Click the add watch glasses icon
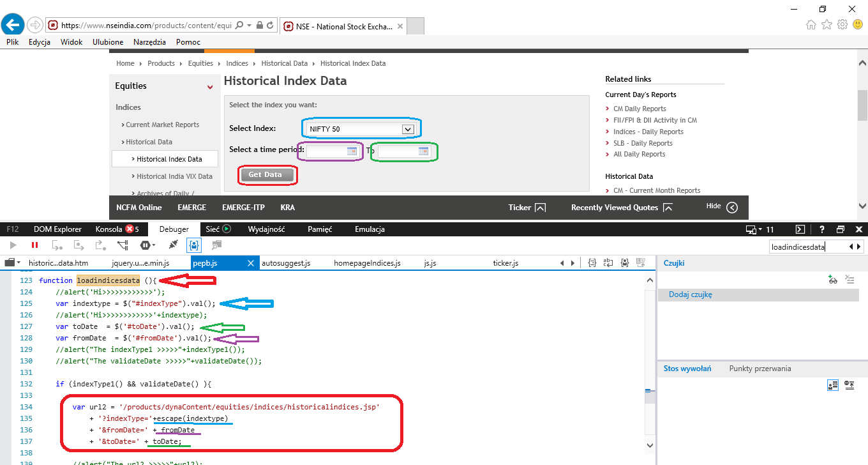Viewport: 868px width, 465px height. click(832, 279)
